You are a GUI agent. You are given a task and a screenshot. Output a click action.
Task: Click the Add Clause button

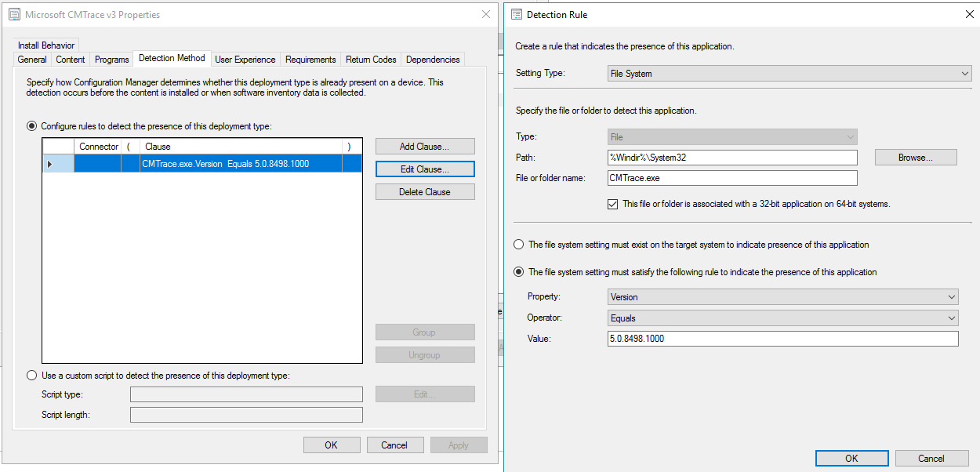pos(425,147)
